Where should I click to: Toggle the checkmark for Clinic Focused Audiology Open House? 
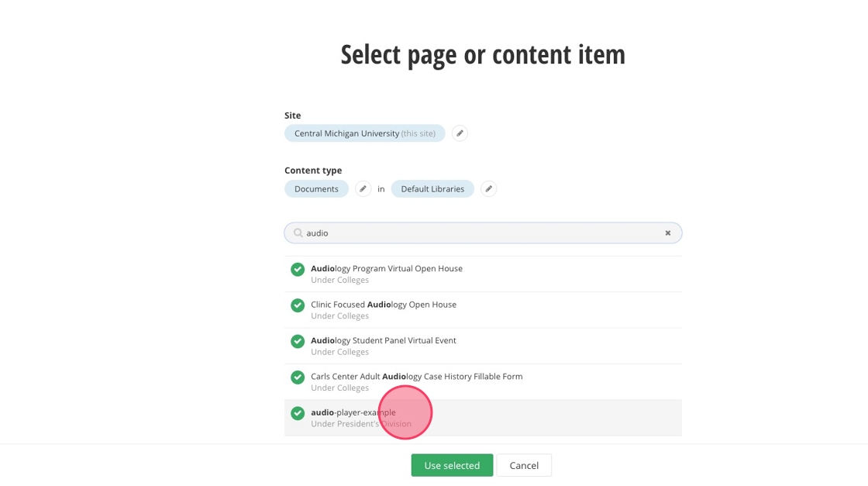[298, 305]
